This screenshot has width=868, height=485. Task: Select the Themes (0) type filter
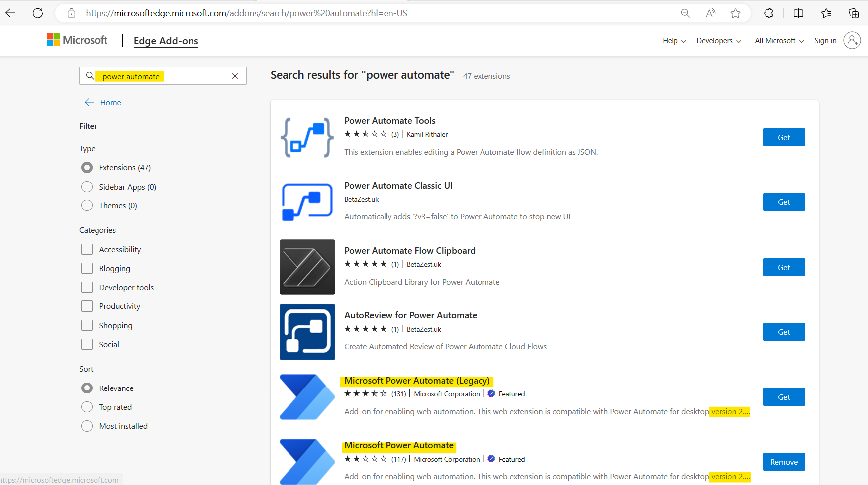coord(87,205)
